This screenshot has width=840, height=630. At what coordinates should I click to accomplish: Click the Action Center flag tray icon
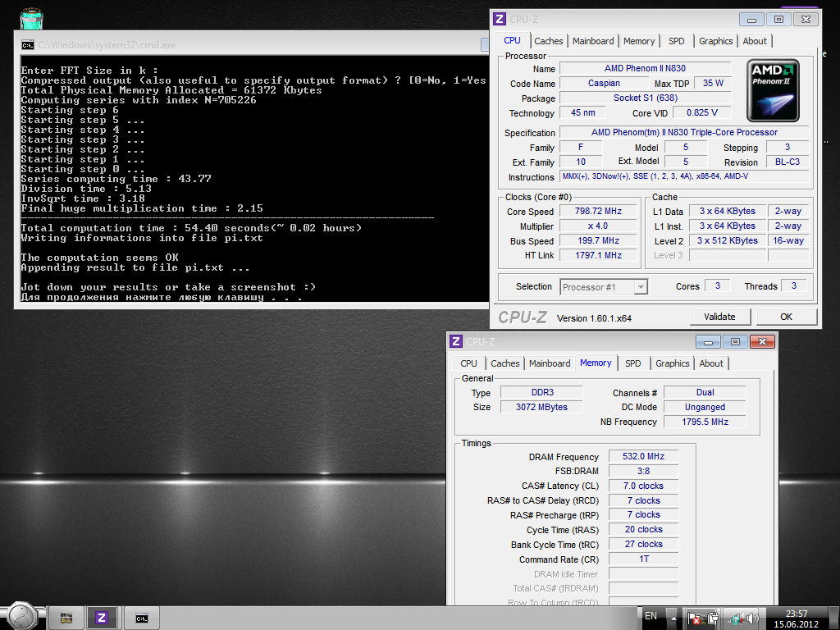tap(693, 619)
